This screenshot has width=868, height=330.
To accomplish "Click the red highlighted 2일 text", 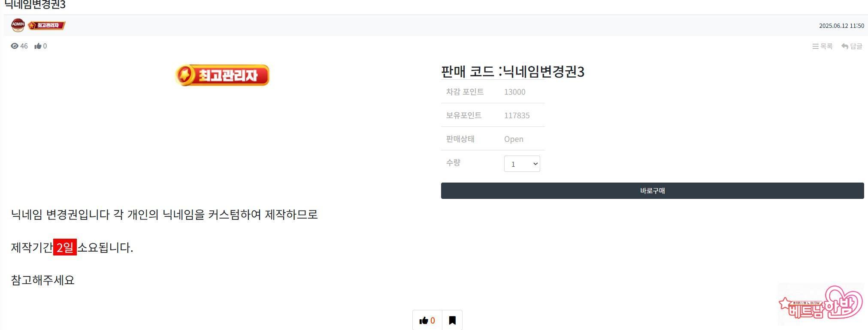I will click(65, 247).
